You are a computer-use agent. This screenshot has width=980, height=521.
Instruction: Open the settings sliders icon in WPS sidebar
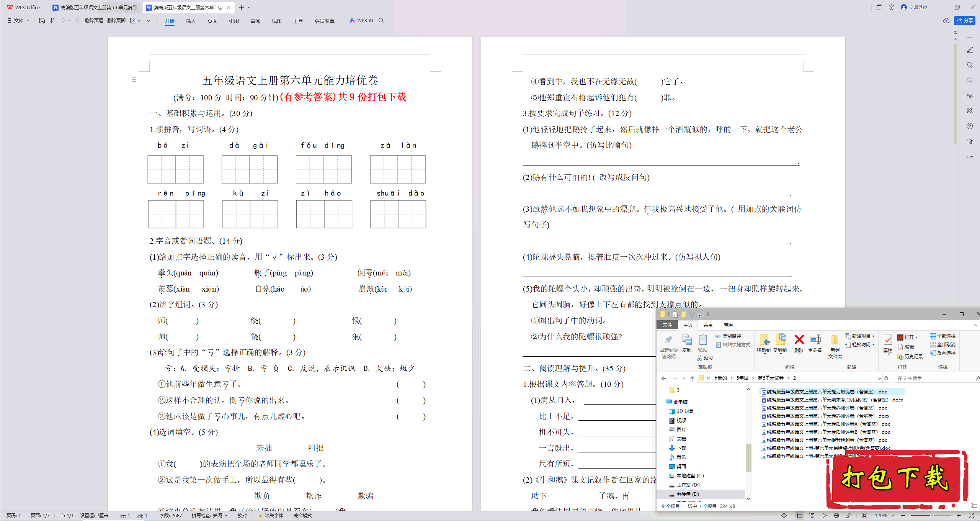(970, 80)
